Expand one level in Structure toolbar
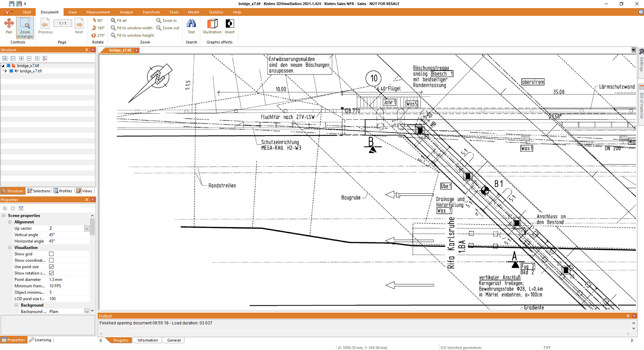 coord(21,59)
